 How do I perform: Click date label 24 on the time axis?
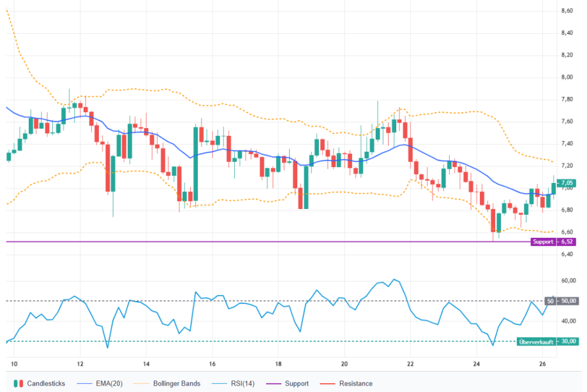(477, 364)
